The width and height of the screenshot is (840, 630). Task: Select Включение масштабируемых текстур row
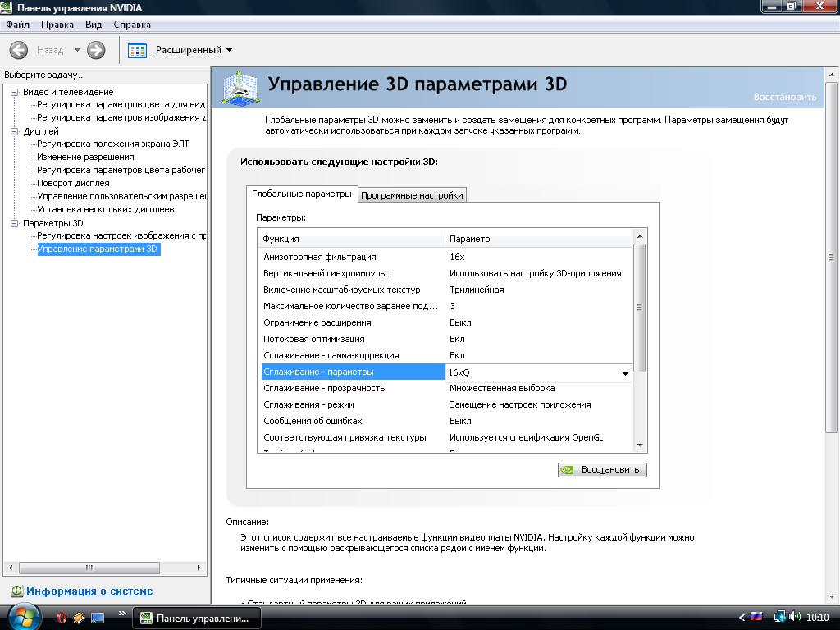coord(447,290)
